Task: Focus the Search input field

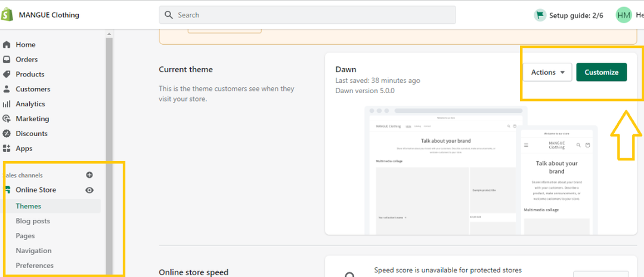Action: [307, 15]
